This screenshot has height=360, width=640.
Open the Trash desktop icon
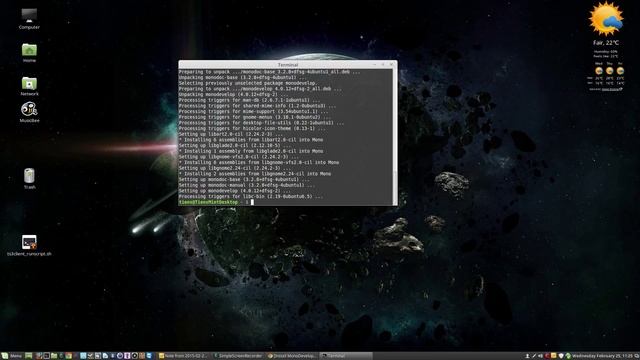pos(29,178)
